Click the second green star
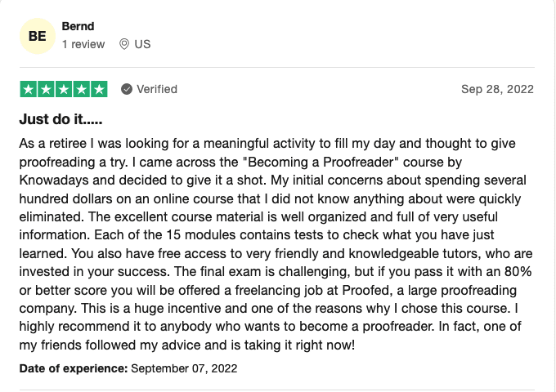This screenshot has width=556, height=392. [x=46, y=89]
